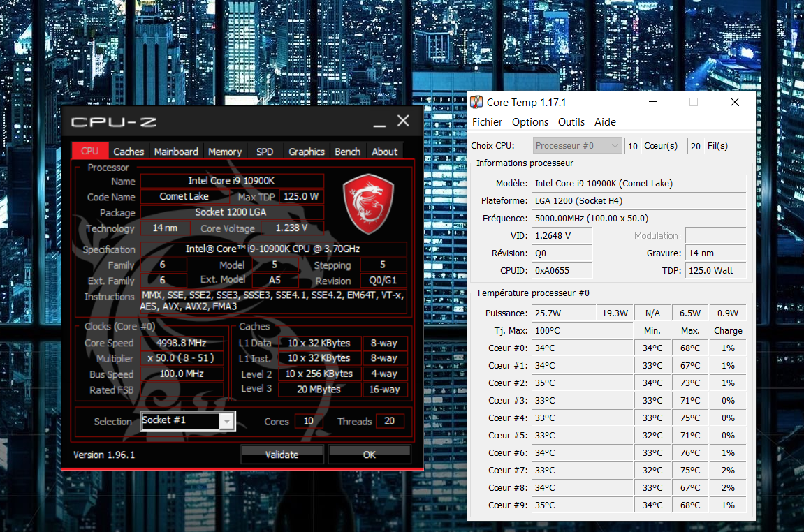The height and width of the screenshot is (532, 804).
Task: Open the CPU tab in CPU-Z
Action: point(89,151)
